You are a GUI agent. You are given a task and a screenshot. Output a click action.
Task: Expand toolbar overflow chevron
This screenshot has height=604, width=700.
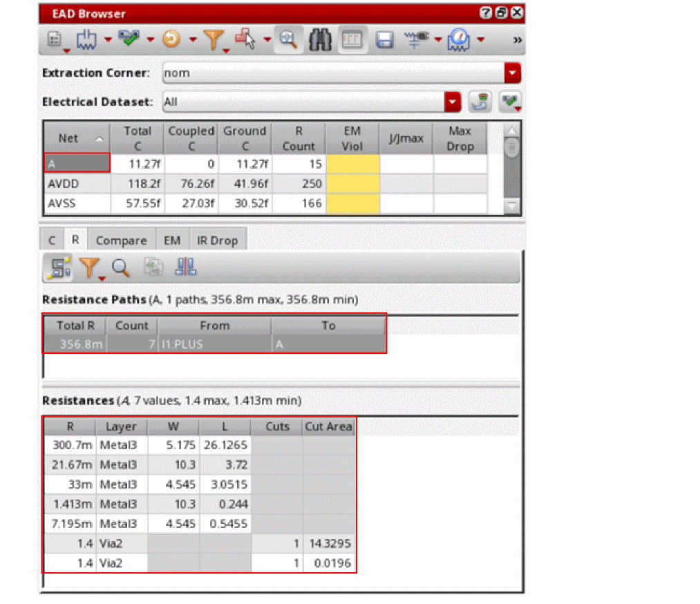[518, 39]
